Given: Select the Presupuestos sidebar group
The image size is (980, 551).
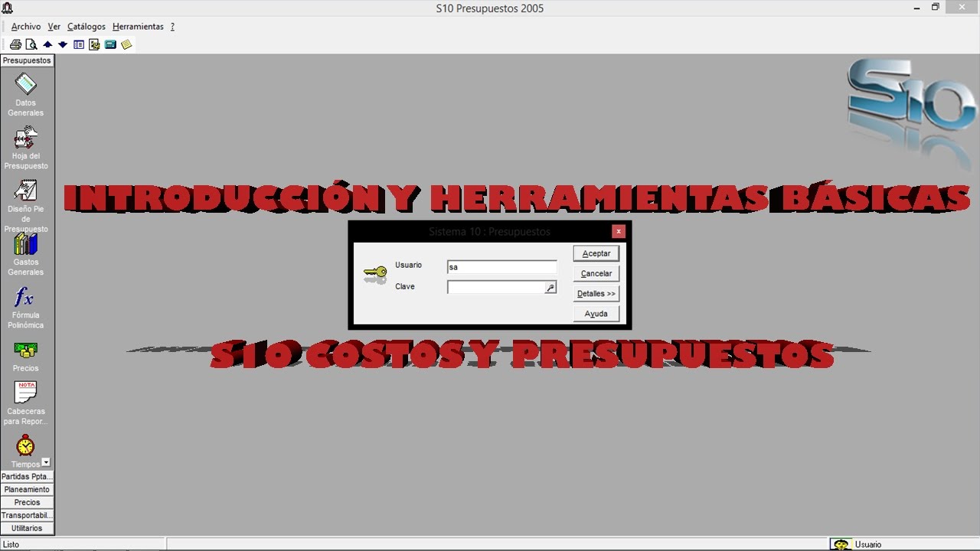Looking at the screenshot, I should coord(27,60).
